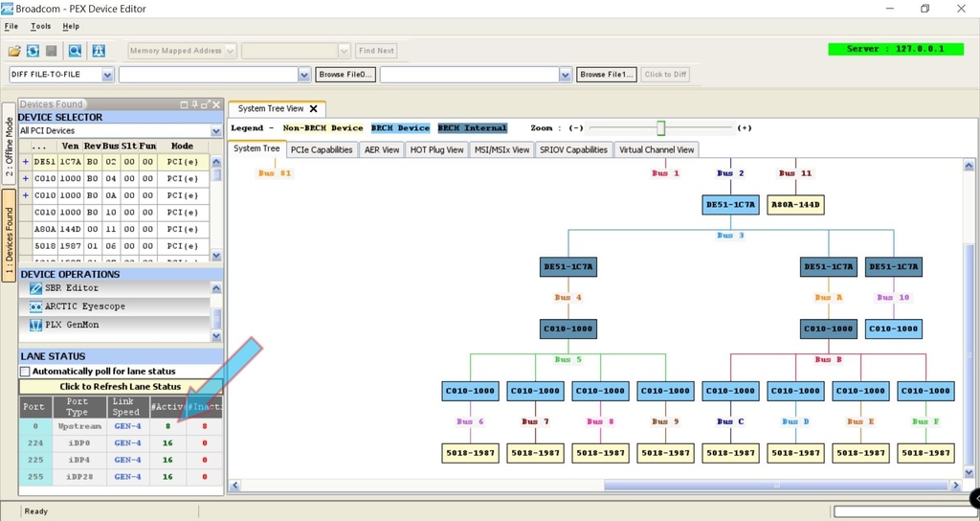980x521 pixels.
Task: Open the search value dropdown beside Find Next
Action: pyautogui.click(x=345, y=51)
